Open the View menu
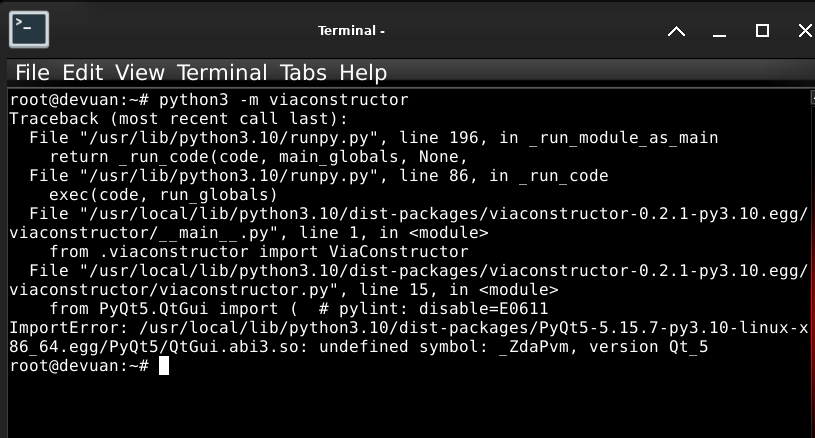Viewport: 815px width, 438px height. (x=139, y=73)
